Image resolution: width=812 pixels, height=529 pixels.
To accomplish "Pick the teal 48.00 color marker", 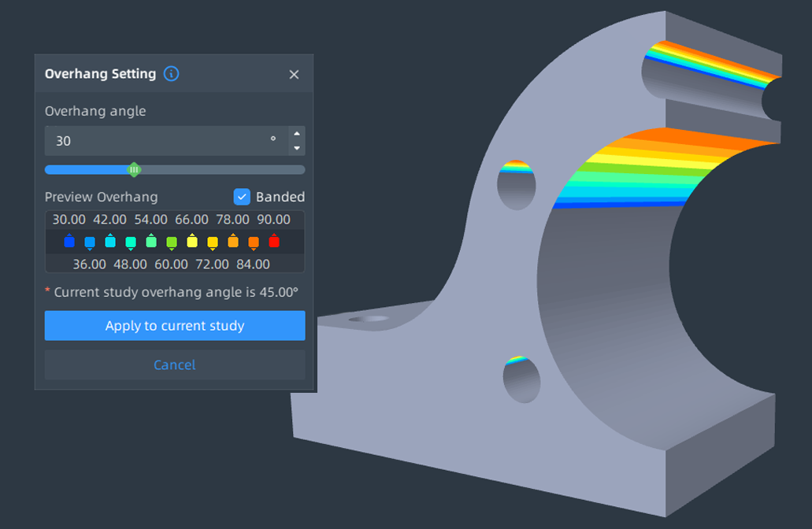I will click(131, 242).
